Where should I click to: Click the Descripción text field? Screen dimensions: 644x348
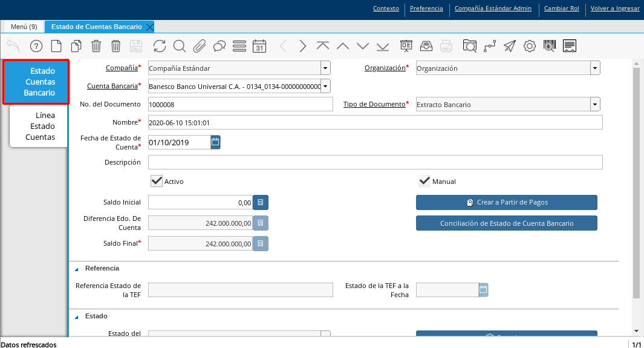[375, 162]
